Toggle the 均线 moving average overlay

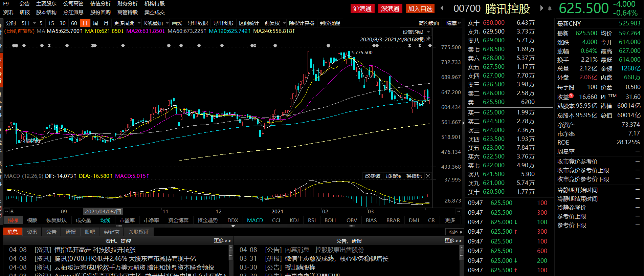click(105, 220)
